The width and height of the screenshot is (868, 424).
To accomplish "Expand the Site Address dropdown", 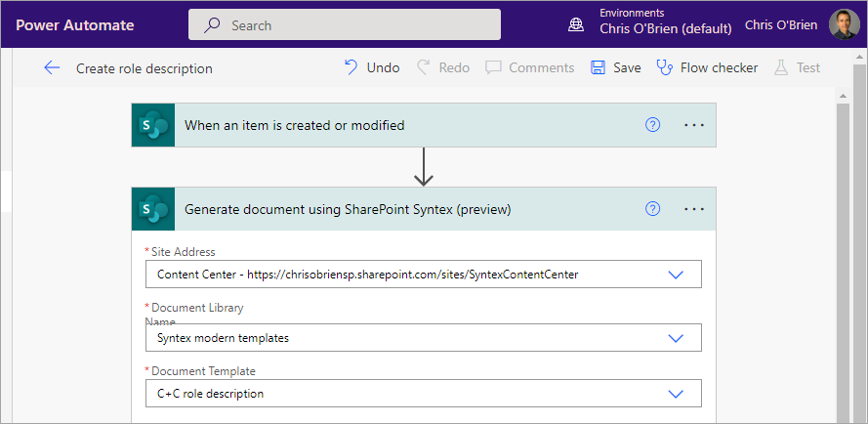I will (x=676, y=275).
